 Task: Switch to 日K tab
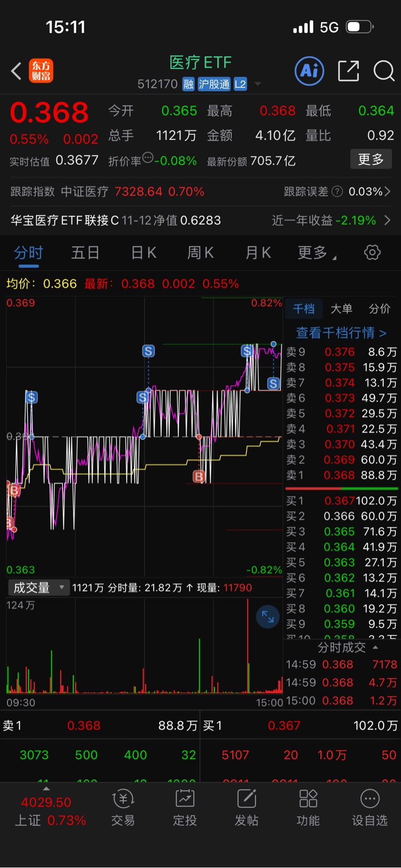coord(144,253)
